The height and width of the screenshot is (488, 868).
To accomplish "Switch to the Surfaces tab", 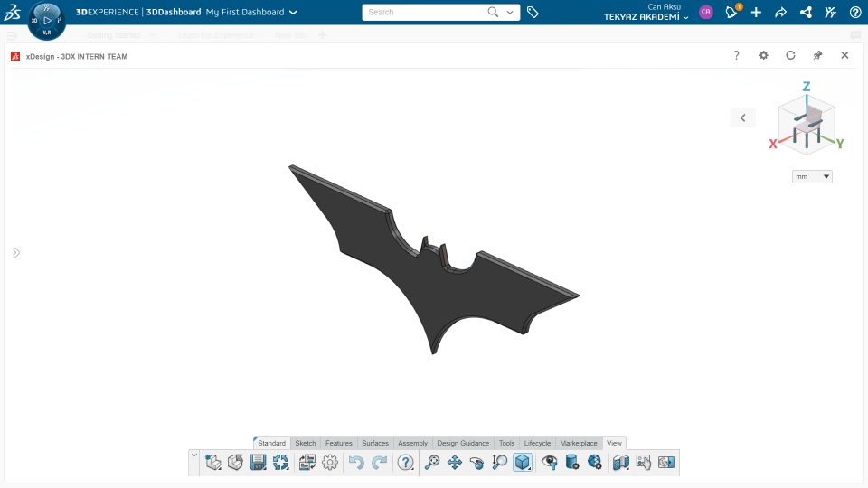I will (x=375, y=443).
